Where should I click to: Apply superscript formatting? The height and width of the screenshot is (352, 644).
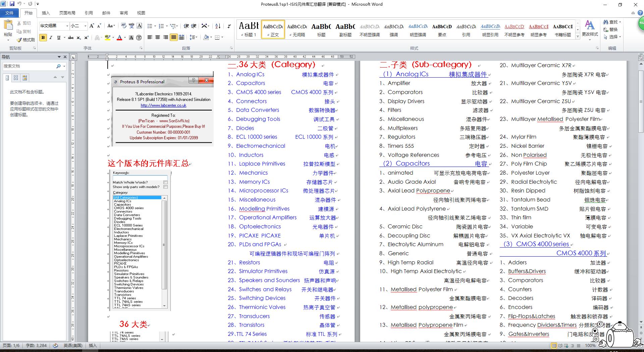[86, 38]
